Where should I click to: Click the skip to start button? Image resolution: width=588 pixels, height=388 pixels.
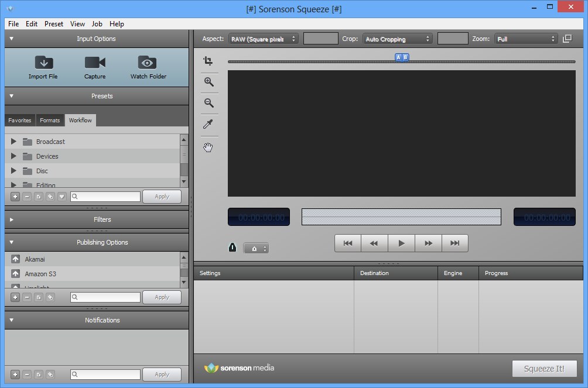point(348,243)
